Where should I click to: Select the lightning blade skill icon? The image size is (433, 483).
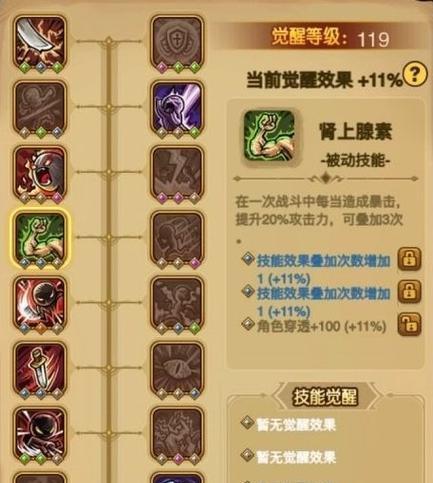pos(40,42)
